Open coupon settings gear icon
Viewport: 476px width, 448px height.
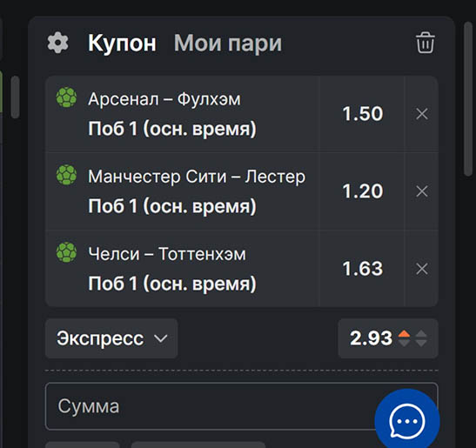[57, 43]
